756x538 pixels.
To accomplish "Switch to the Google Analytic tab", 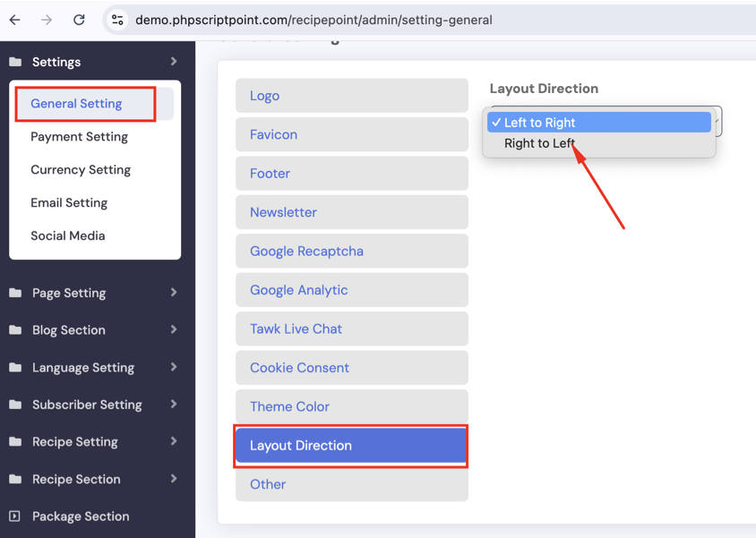I will click(x=352, y=290).
